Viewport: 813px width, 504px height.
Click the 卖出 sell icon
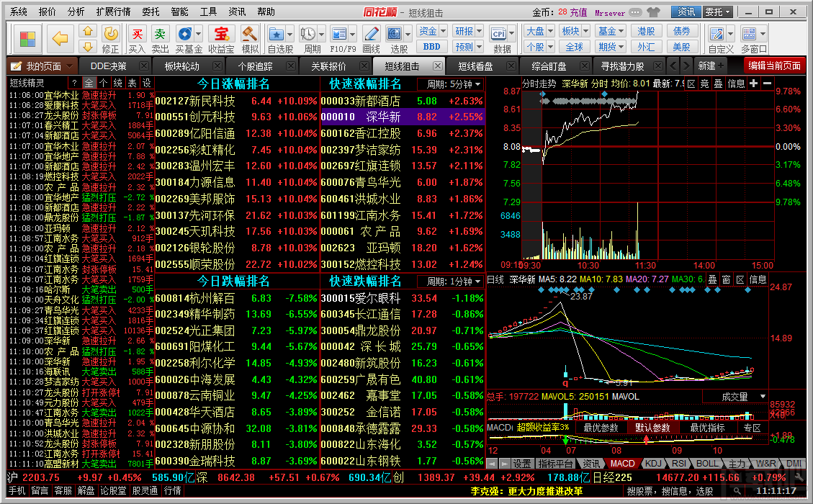(160, 34)
